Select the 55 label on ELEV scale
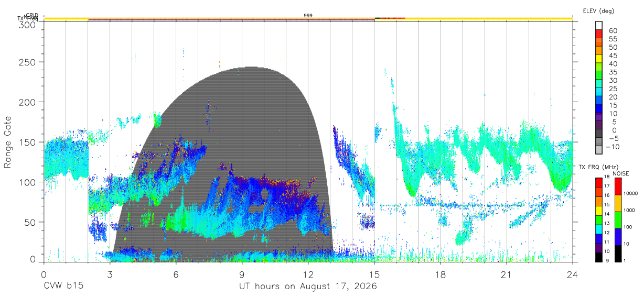The width and height of the screenshot is (644, 297). click(x=613, y=39)
